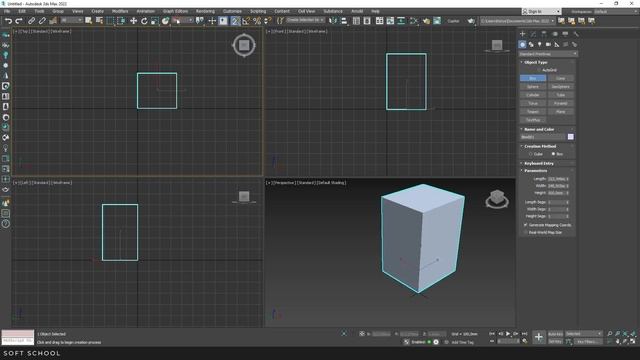Click the object color swatch
The image size is (640, 360).
(571, 137)
